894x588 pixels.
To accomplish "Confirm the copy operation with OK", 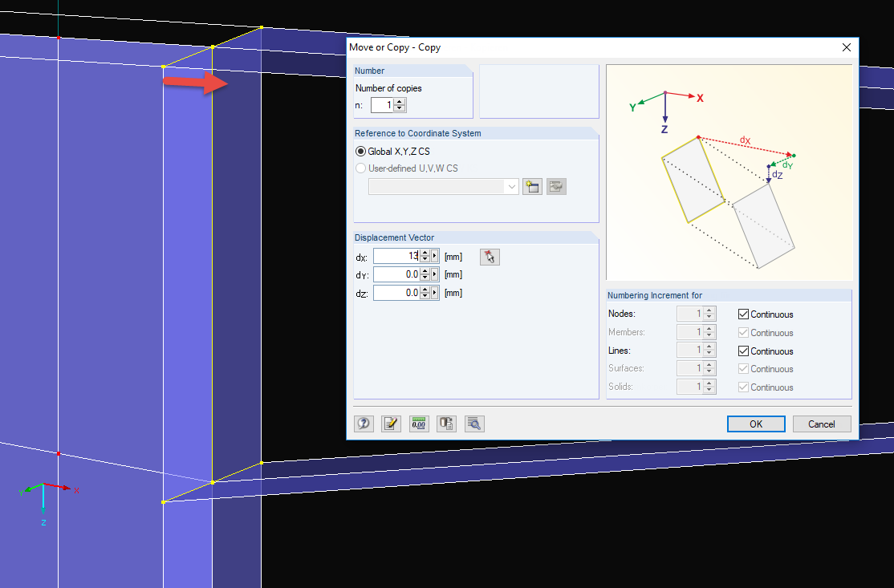I will [x=755, y=424].
